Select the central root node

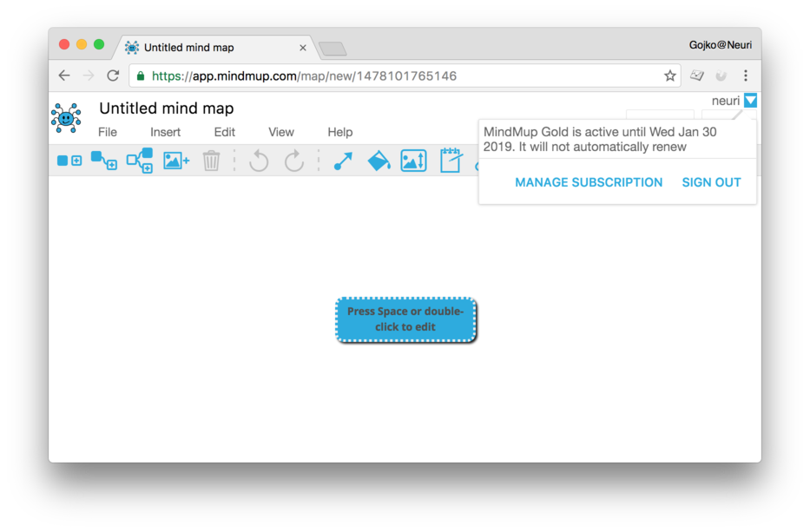pyautogui.click(x=405, y=319)
